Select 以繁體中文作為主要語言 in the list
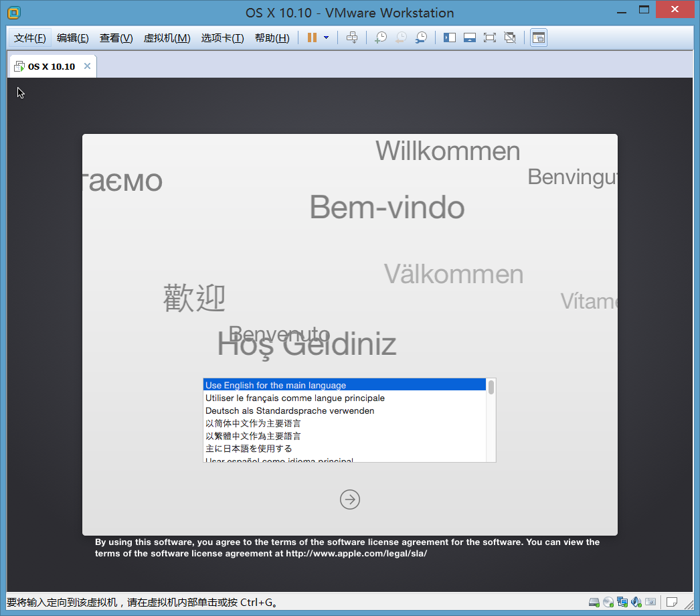The image size is (700, 616). click(344, 435)
